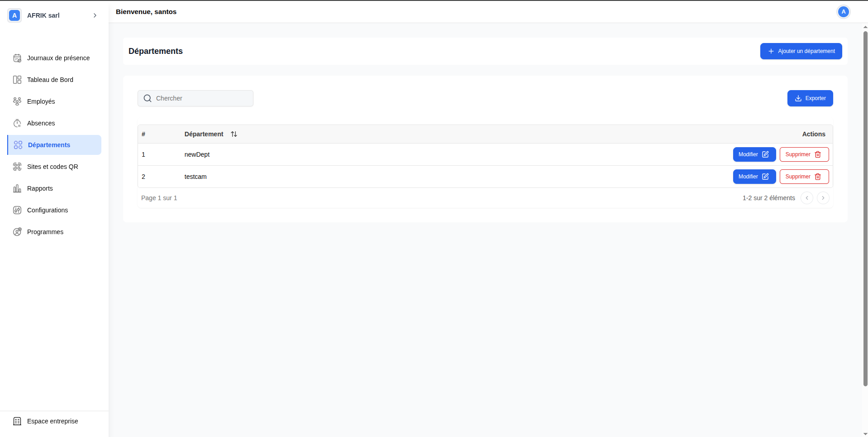Click the Journaux de présence calendar icon

coord(17,58)
